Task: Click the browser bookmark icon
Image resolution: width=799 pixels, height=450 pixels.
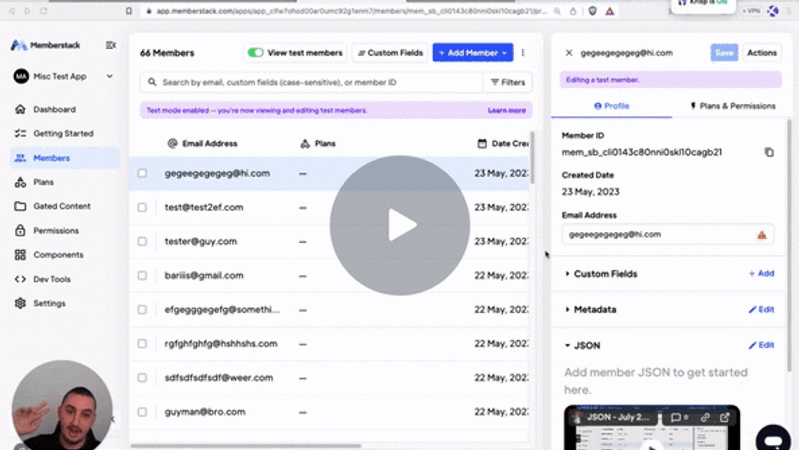Action: coord(129,11)
